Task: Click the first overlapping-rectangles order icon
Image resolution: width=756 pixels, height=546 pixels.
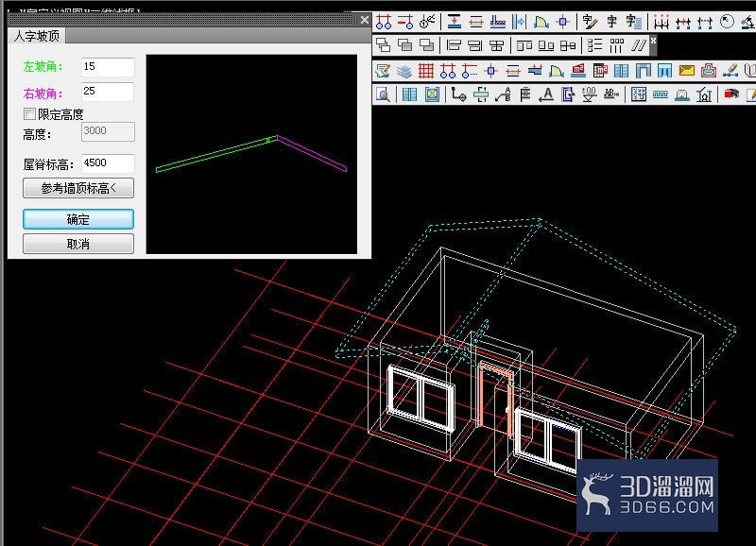Action: [384, 45]
